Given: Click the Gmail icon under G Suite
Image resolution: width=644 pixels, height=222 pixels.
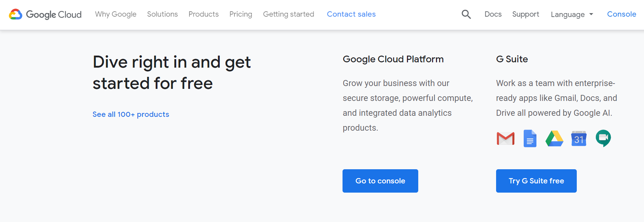Looking at the screenshot, I should click(x=506, y=138).
